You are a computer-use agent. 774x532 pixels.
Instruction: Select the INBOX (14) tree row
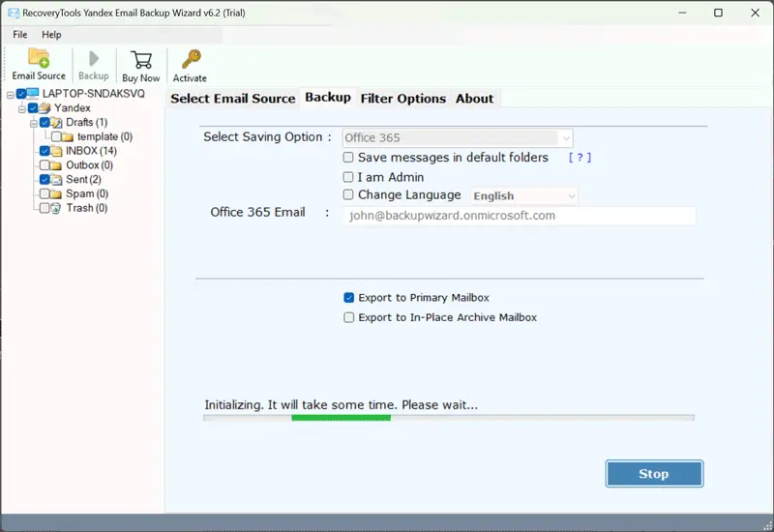tap(91, 151)
